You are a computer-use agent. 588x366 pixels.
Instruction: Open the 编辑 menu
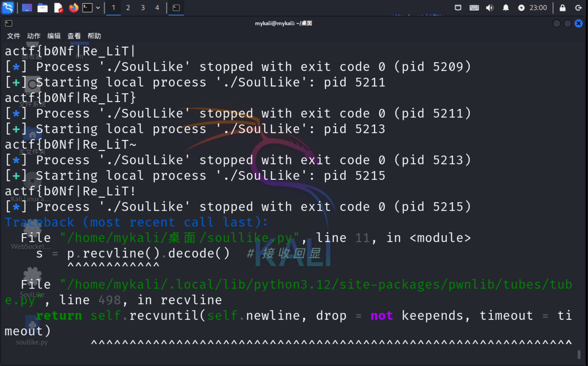pyautogui.click(x=54, y=36)
